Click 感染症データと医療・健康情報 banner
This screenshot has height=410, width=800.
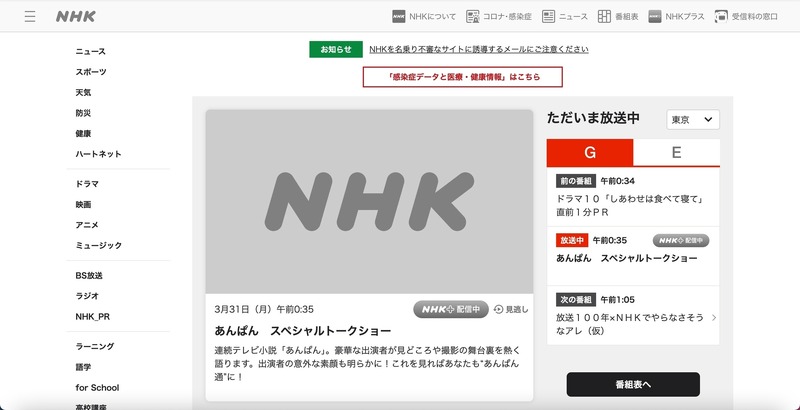pyautogui.click(x=462, y=77)
